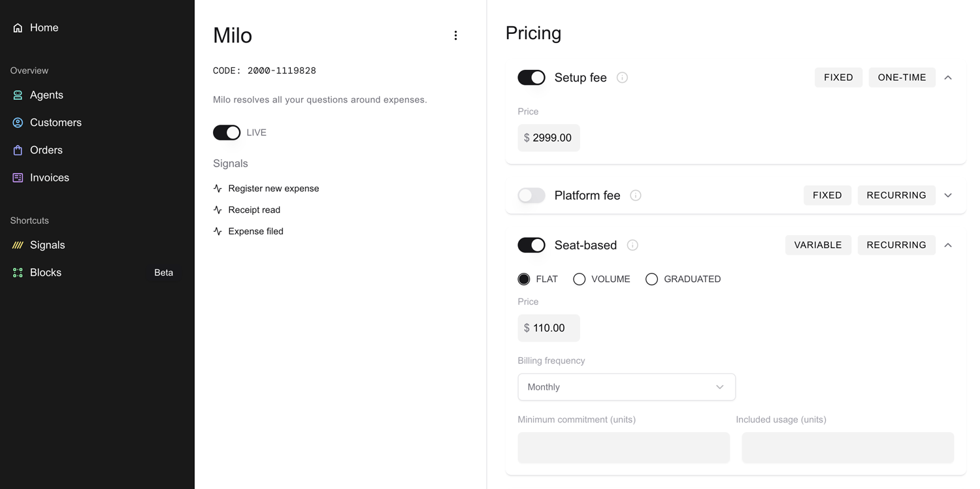Click the Register new expense signal
980x489 pixels.
[273, 188]
